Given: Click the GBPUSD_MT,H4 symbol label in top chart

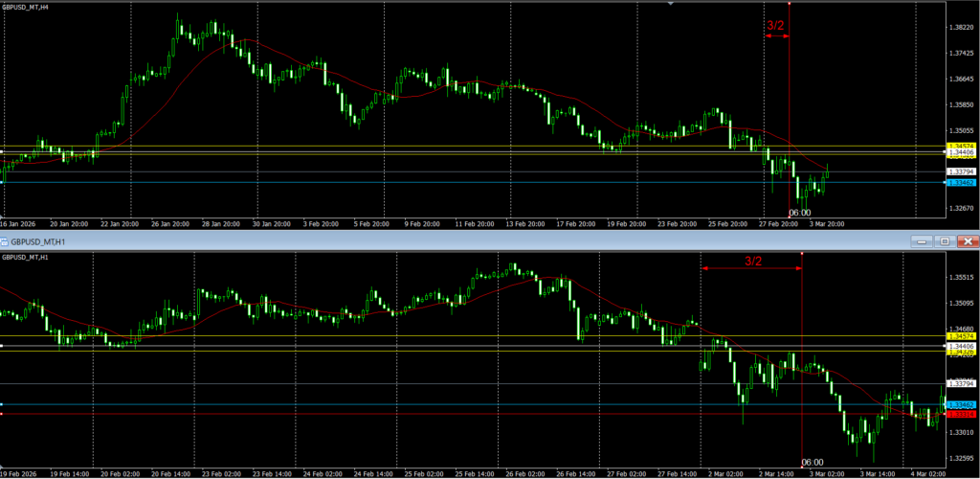Looking at the screenshot, I should [x=26, y=7].
